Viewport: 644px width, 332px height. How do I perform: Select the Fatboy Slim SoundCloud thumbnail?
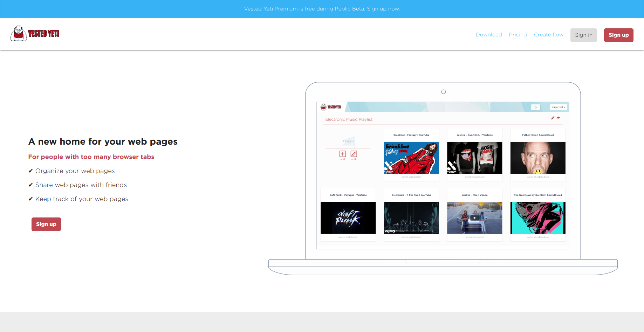(x=538, y=158)
